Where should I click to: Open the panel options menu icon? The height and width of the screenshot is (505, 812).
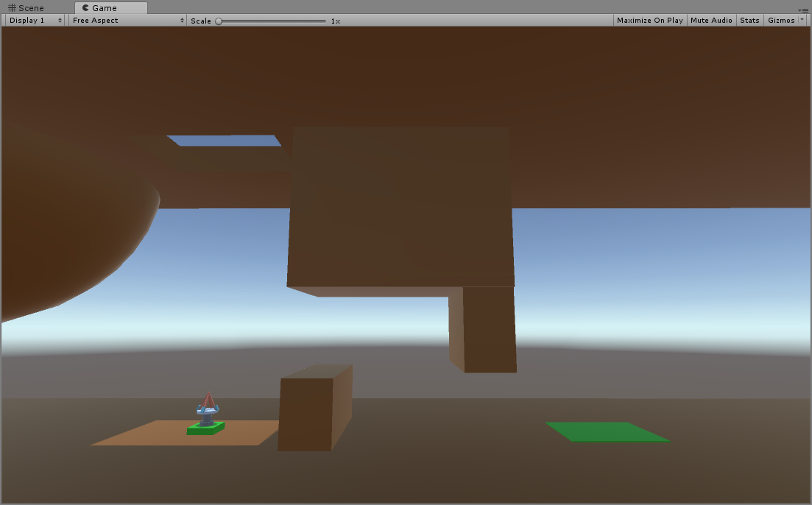[x=804, y=10]
